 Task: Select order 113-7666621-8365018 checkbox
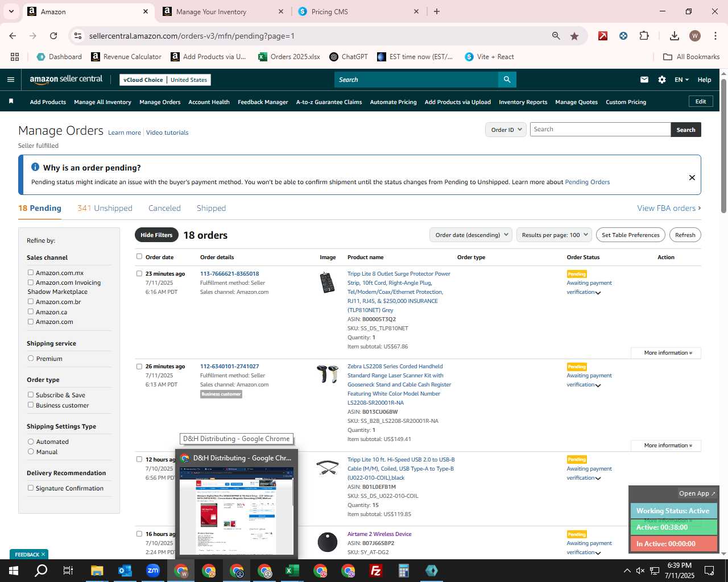(x=139, y=273)
